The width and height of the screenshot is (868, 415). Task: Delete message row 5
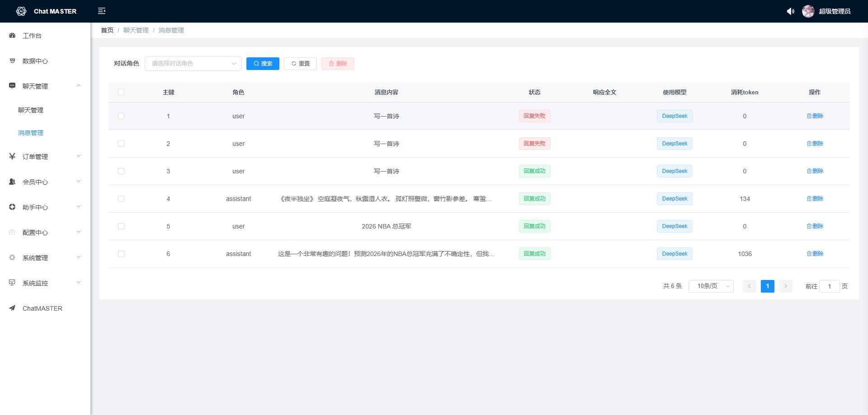pos(815,226)
